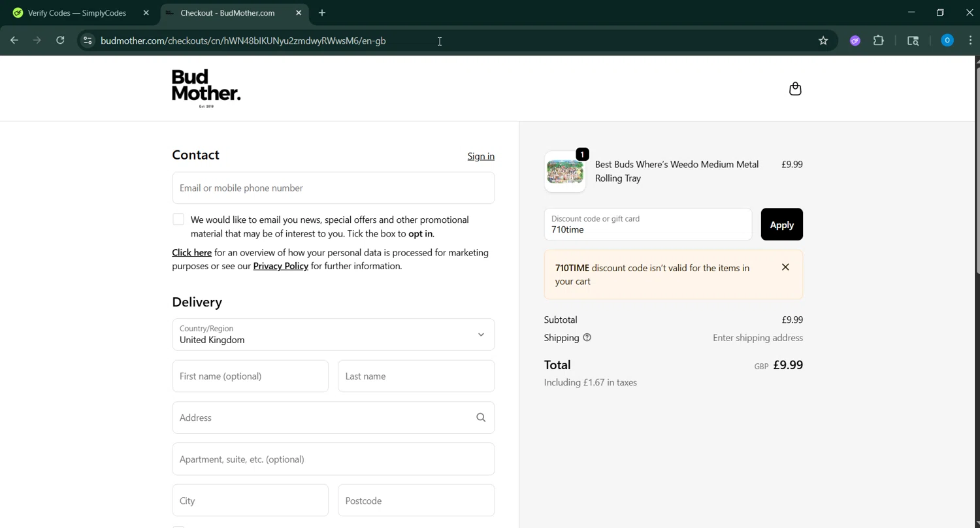
Task: Click the Subtotal label
Action: click(x=561, y=320)
